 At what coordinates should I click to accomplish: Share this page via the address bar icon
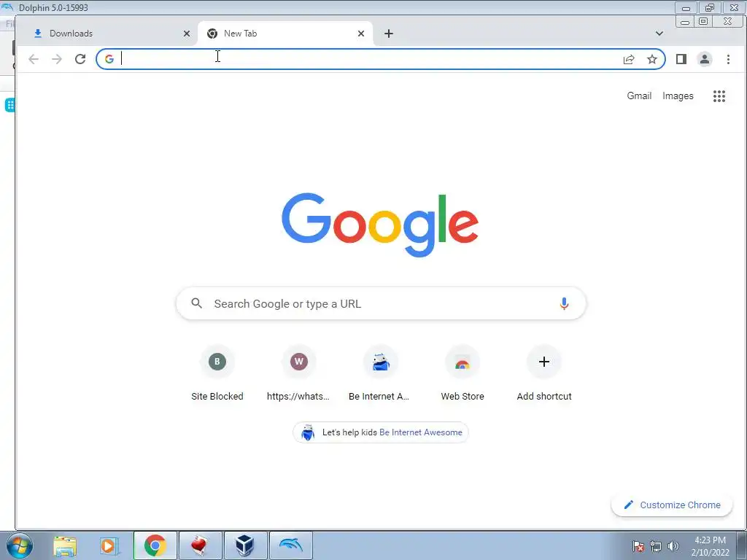pos(629,59)
